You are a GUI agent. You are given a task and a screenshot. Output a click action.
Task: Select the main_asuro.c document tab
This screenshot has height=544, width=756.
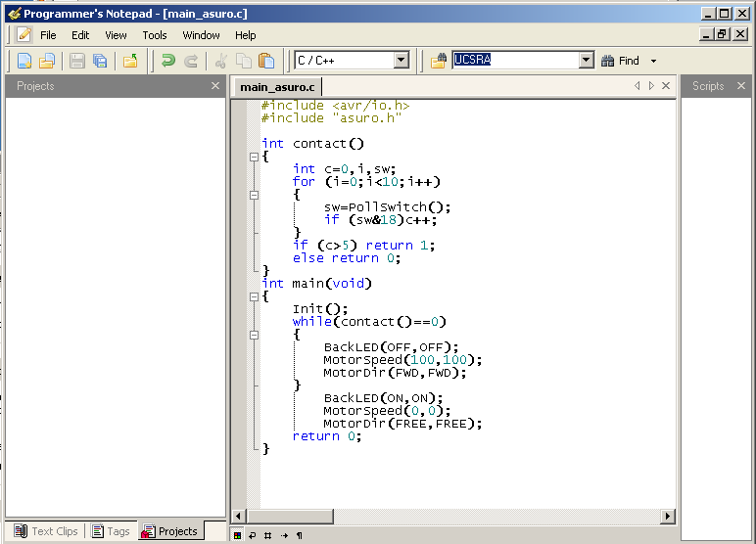pos(277,87)
